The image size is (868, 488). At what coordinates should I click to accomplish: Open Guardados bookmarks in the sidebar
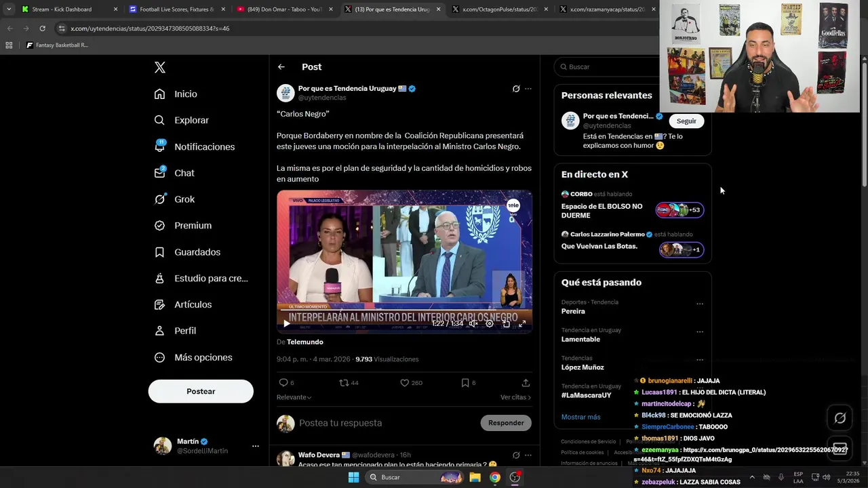click(187, 251)
